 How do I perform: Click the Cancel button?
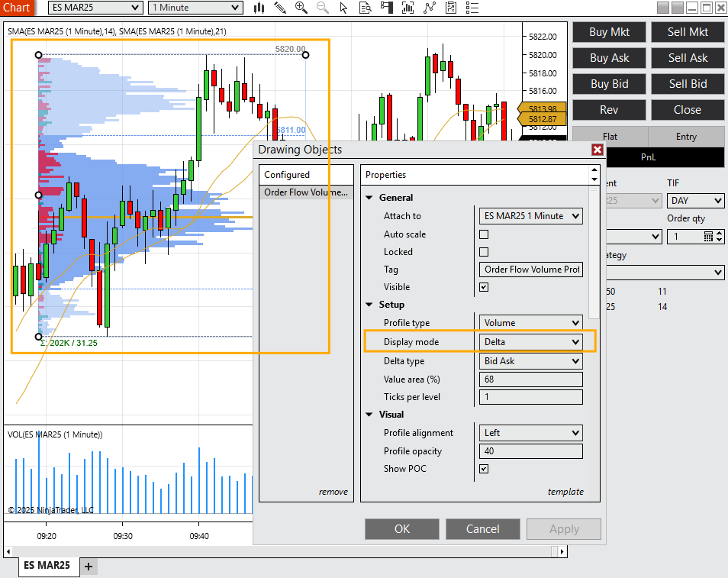483,529
